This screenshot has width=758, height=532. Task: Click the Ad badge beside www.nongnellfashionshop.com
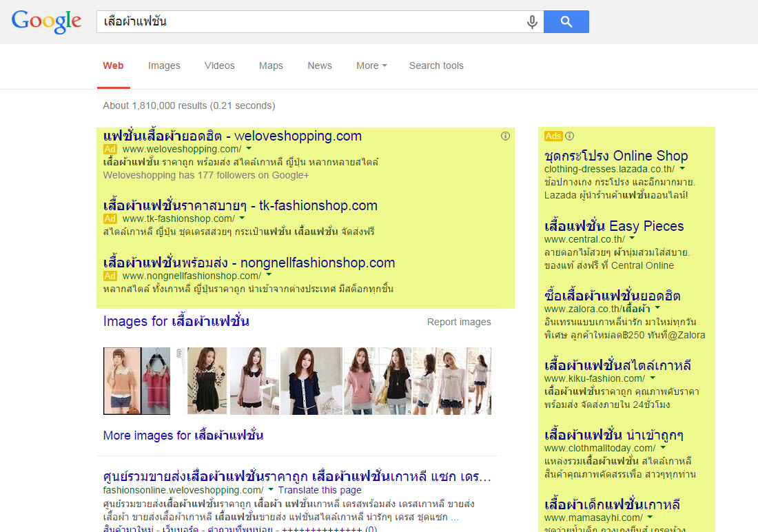(x=110, y=276)
